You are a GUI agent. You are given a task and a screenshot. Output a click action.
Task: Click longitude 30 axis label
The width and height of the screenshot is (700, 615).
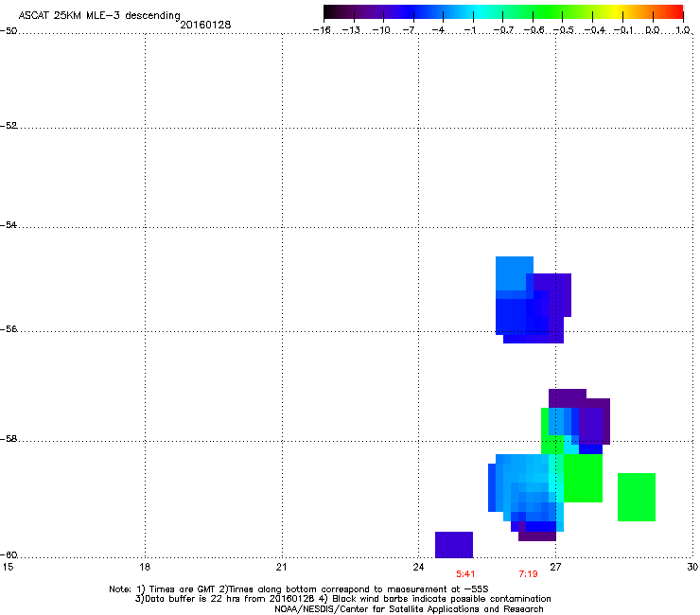click(x=692, y=567)
